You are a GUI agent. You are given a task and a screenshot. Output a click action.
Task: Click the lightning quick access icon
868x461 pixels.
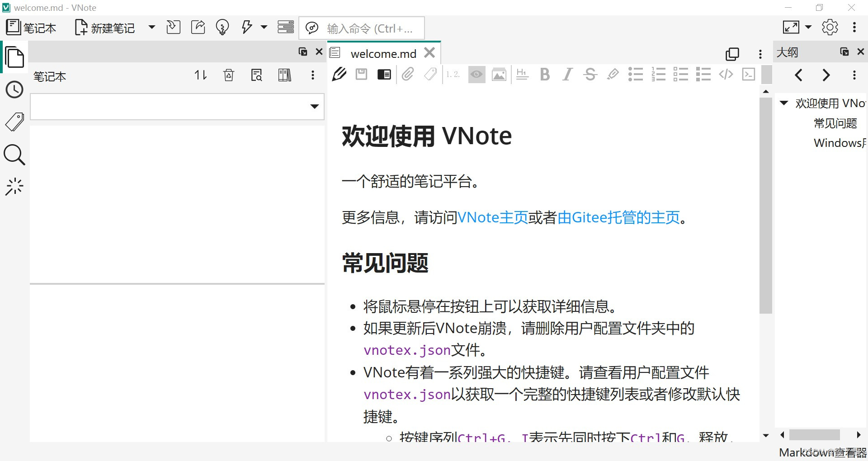(247, 28)
